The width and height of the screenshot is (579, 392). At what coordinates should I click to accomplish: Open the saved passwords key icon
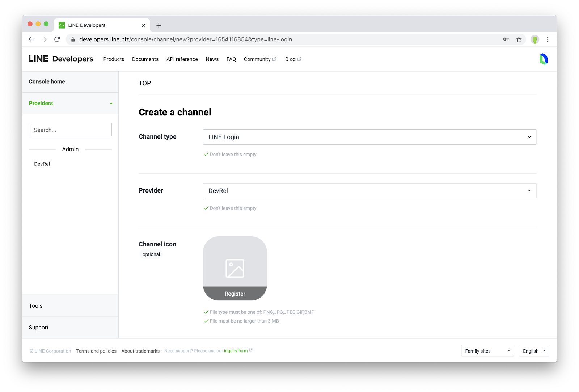(506, 39)
